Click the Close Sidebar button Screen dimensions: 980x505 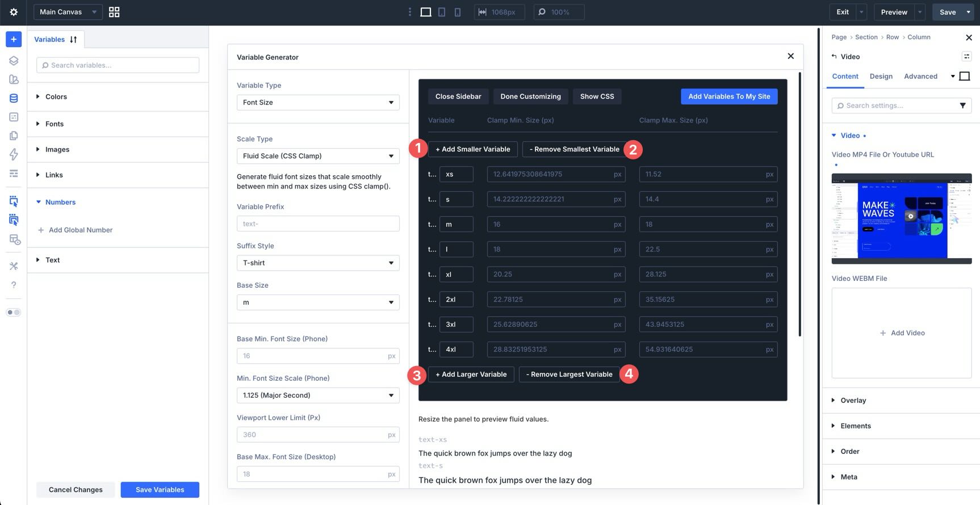tap(458, 96)
